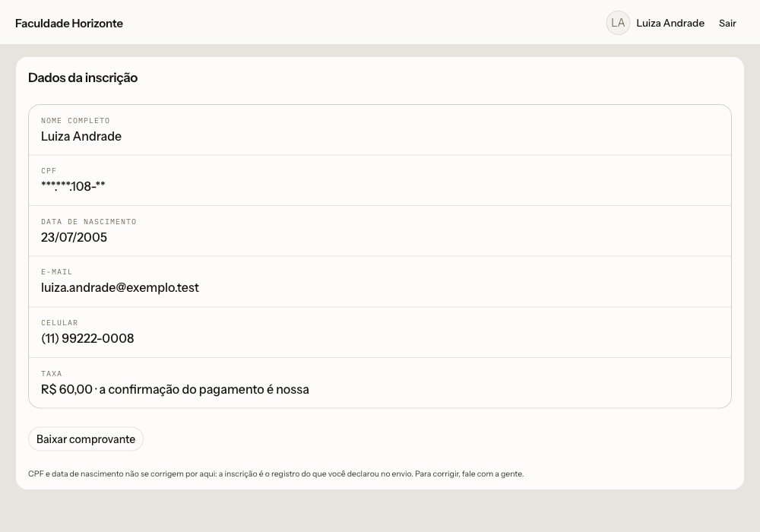Click the footnote about correcting CPF
Viewport: 760px width, 532px height.
pos(276,473)
